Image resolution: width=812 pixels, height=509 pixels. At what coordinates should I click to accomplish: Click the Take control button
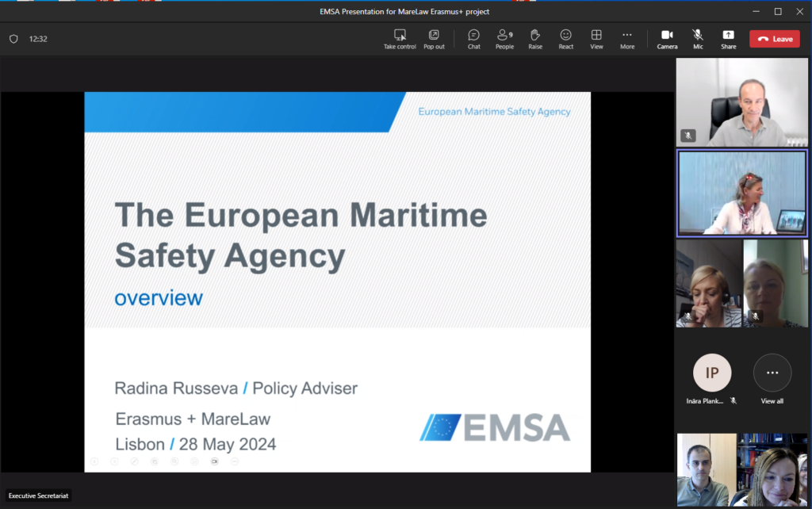pos(400,38)
